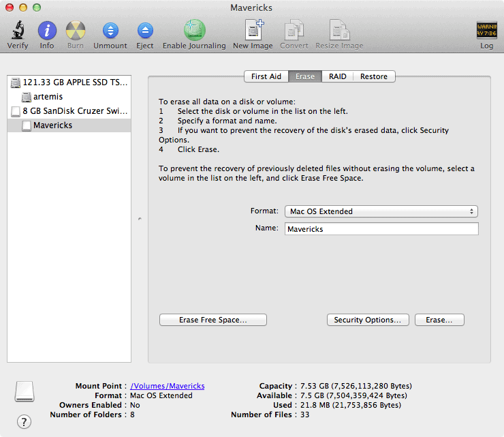Click the Enable Journaling toolbar icon
The image size is (504, 437).
[194, 31]
